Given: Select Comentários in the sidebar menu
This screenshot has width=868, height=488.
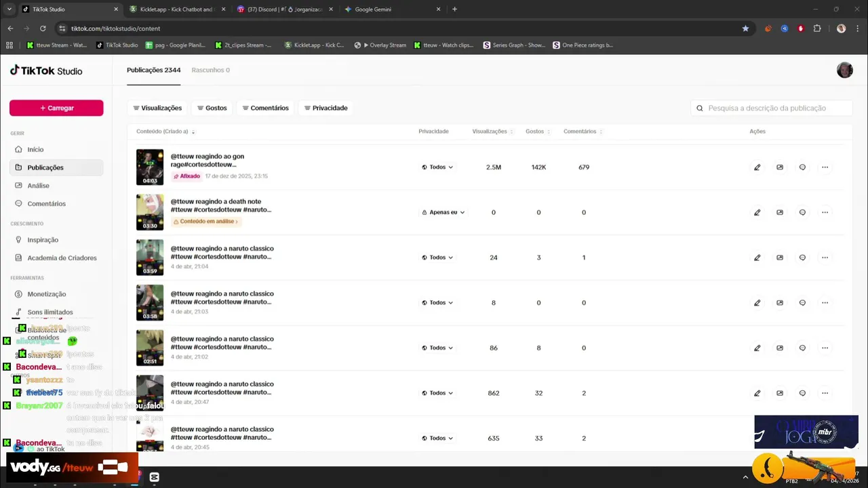Looking at the screenshot, I should click(46, 204).
